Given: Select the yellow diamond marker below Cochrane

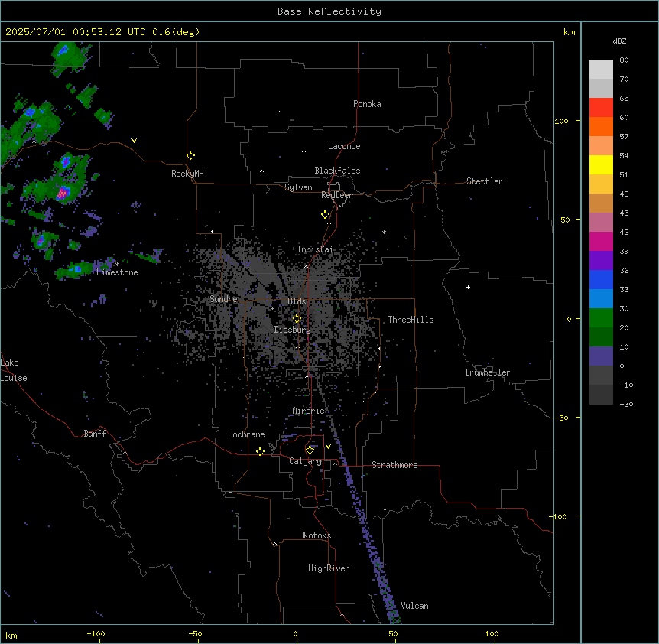Looking at the screenshot, I should click(260, 451).
